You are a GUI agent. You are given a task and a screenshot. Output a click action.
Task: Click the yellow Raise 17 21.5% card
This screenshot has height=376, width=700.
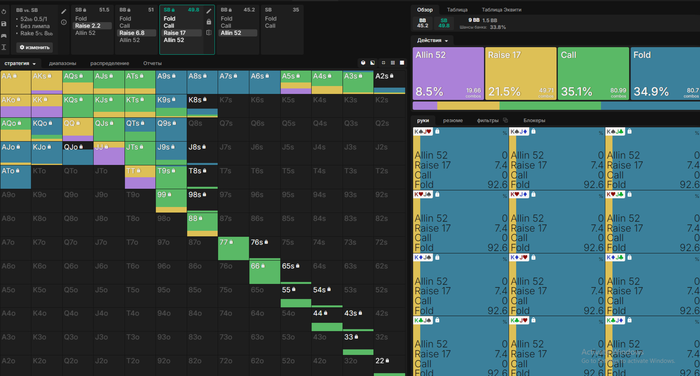pyautogui.click(x=521, y=74)
